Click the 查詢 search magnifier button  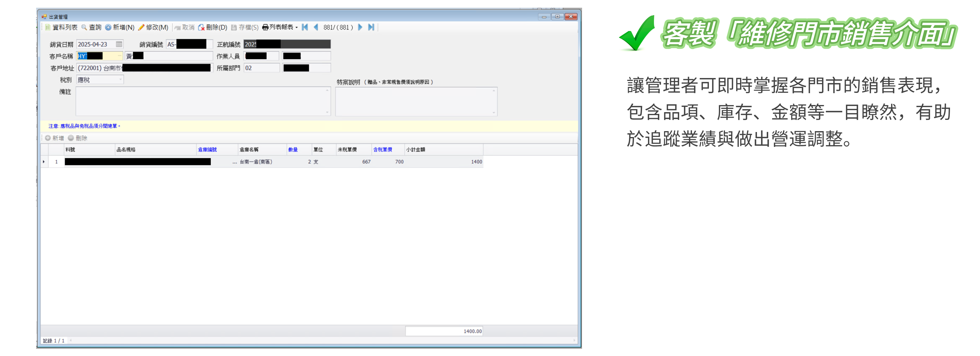coord(91,27)
